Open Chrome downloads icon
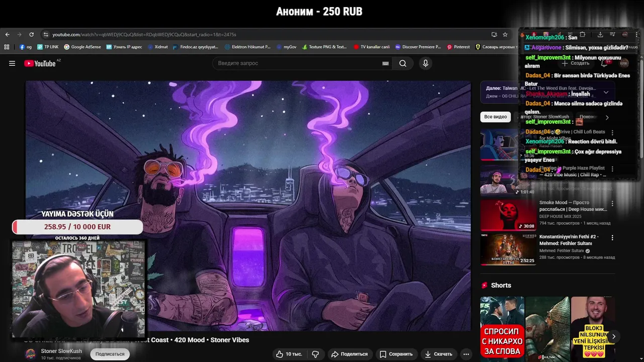The image size is (644, 362). click(600, 35)
